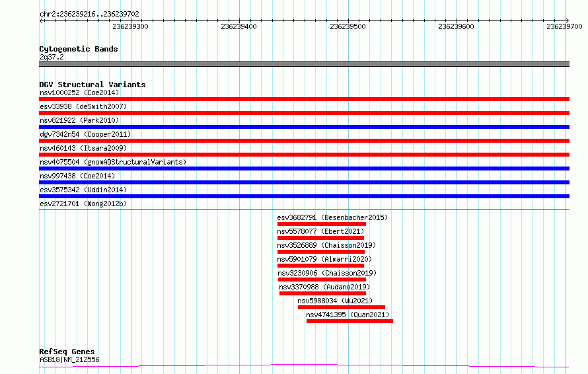Click the red bar under nsv4741395
588x374 pixels.
tap(350, 321)
